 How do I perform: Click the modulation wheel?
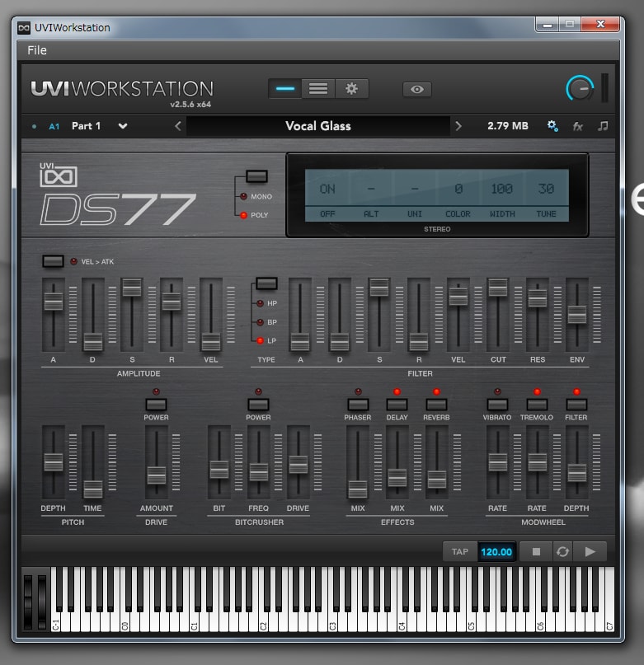[x=41, y=602]
